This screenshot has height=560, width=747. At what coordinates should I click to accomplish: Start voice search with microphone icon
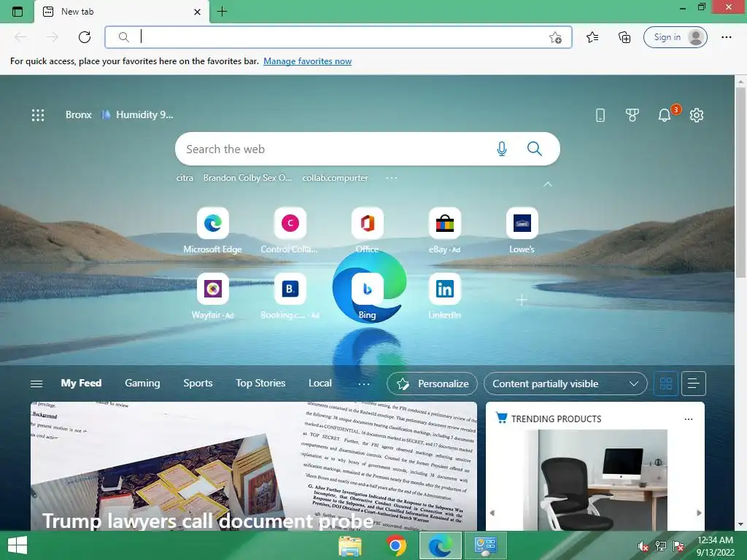tap(502, 149)
